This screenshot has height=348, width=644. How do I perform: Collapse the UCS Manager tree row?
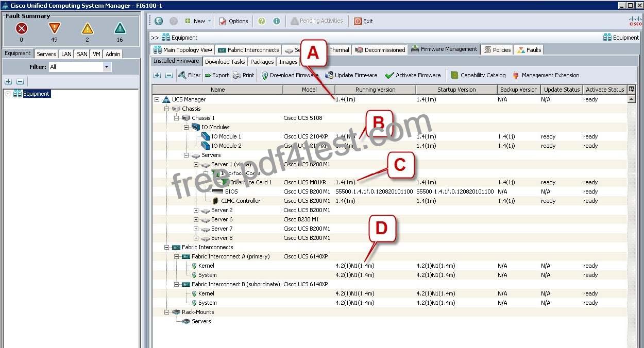(157, 99)
